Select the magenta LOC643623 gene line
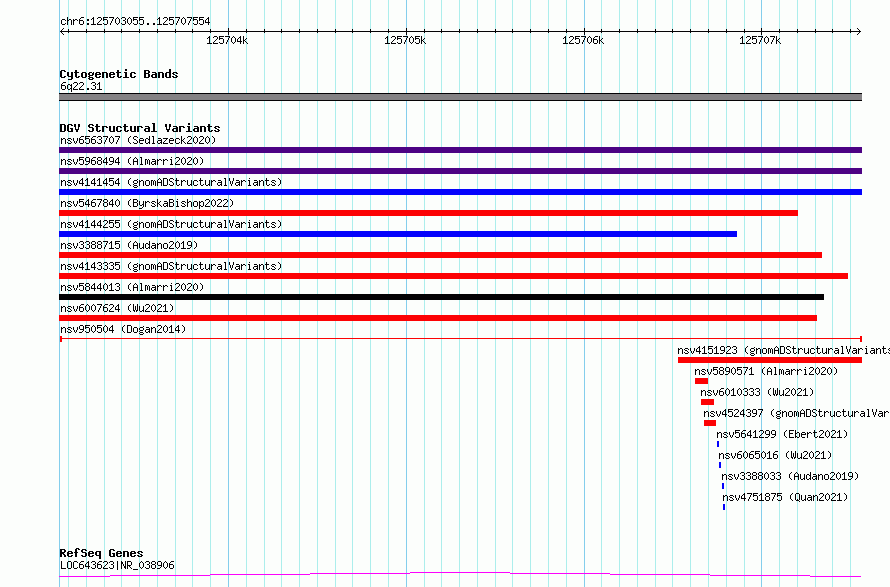 pos(460,575)
